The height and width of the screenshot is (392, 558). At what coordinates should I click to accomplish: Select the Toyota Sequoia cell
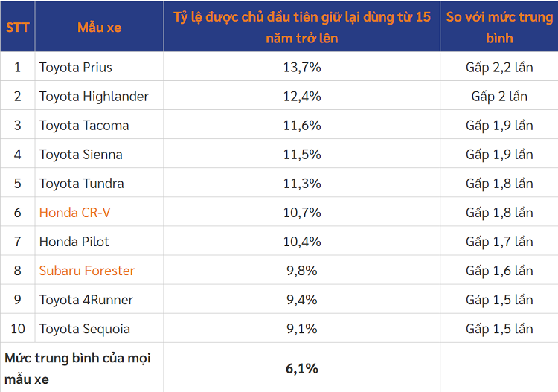(85, 329)
